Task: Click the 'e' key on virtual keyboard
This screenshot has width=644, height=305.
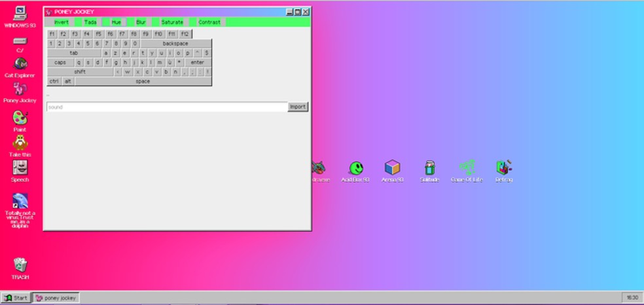Action: click(125, 53)
